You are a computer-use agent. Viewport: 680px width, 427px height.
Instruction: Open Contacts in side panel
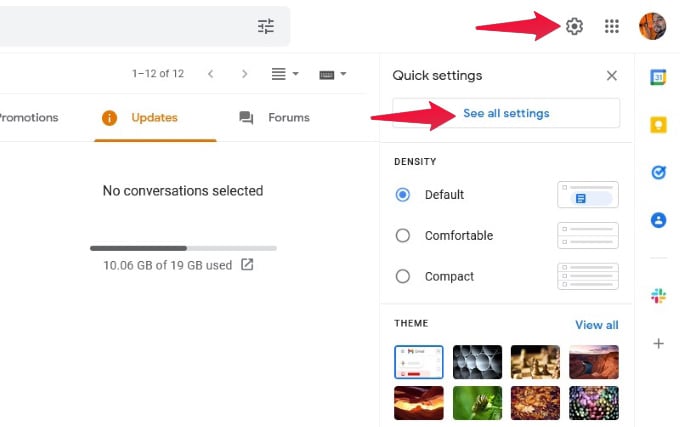[658, 220]
